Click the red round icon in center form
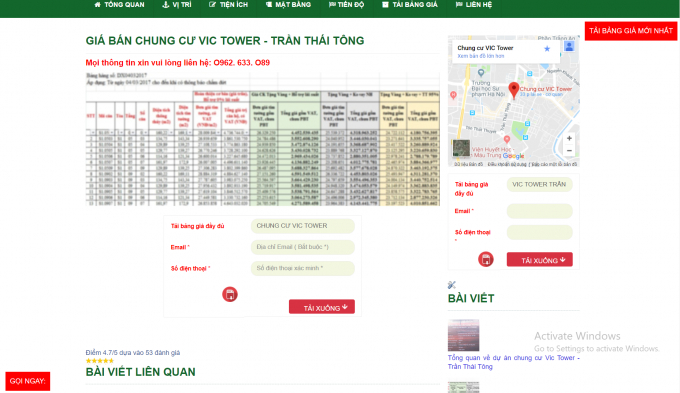This screenshot has height=393, width=680. (230, 295)
